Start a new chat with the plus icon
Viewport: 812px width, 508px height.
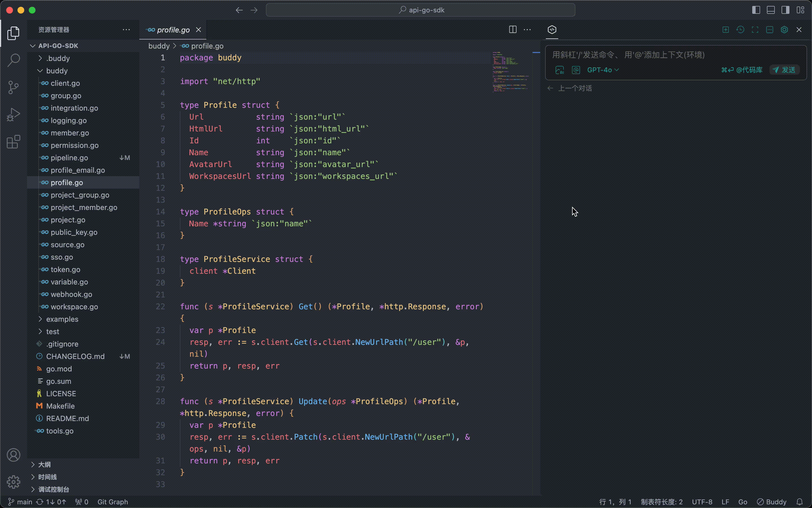(725, 30)
